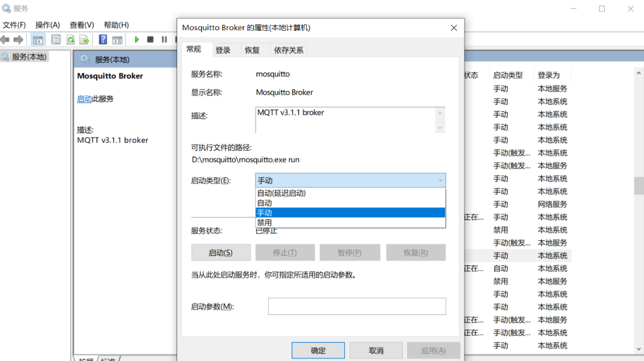Screen dimensions: 644x361
Task: Click the Pause Service toolbar icon
Action: (x=164, y=39)
